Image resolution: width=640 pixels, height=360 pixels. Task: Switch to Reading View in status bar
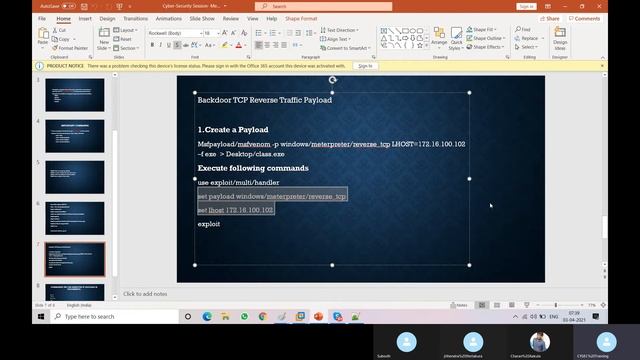coord(511,305)
